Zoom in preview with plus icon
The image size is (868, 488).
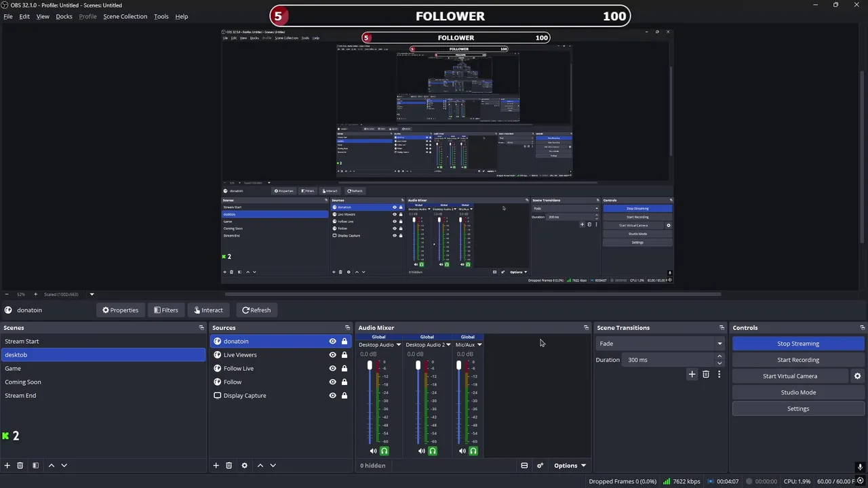(35, 294)
